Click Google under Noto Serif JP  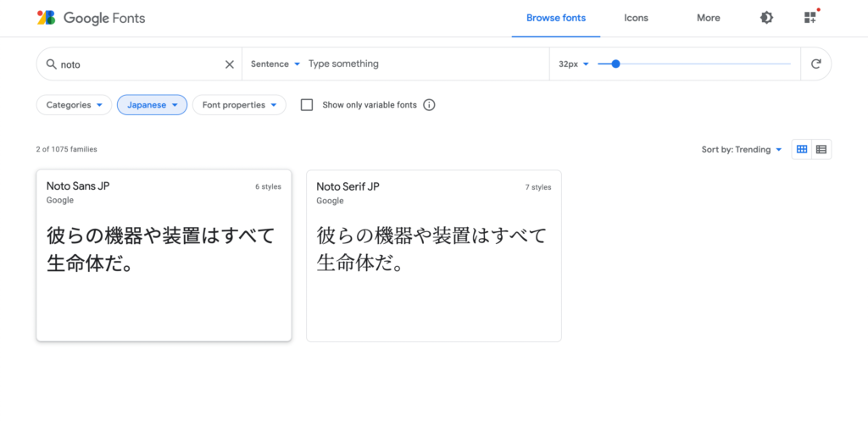click(330, 201)
